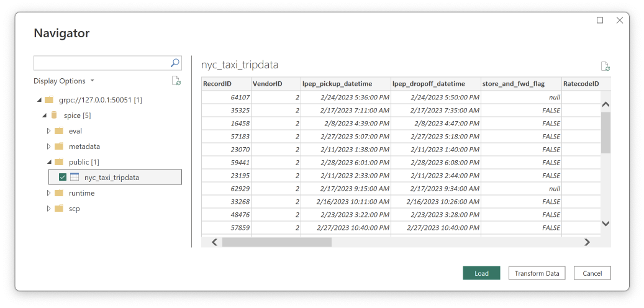The width and height of the screenshot is (644, 308).
Task: Select the lpep_pickup_datetime column header
Action: (345, 84)
